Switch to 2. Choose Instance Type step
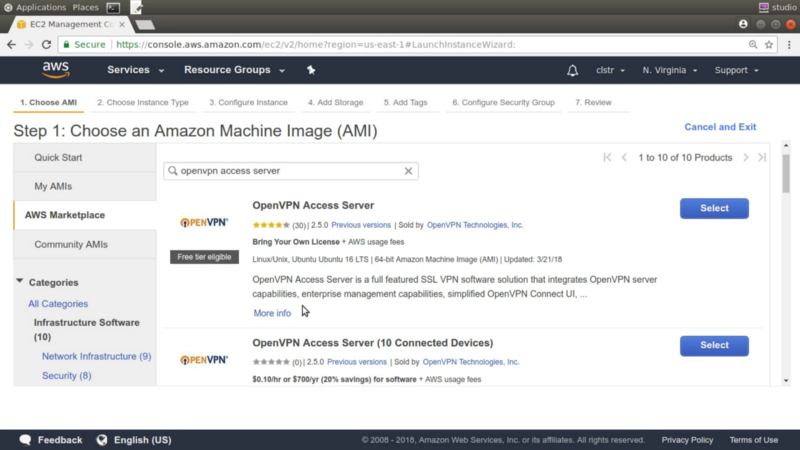 click(143, 103)
